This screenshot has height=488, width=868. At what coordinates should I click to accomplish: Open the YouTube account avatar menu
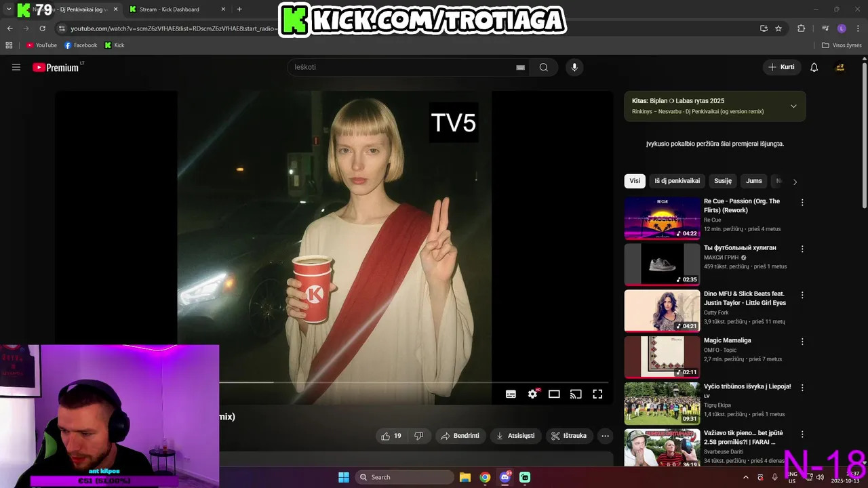click(840, 67)
